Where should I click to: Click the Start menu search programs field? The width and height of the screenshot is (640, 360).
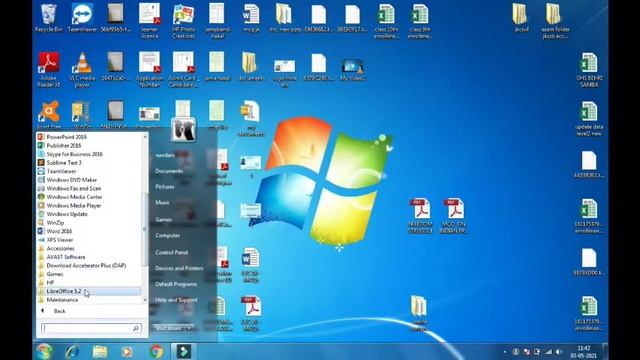91,328
